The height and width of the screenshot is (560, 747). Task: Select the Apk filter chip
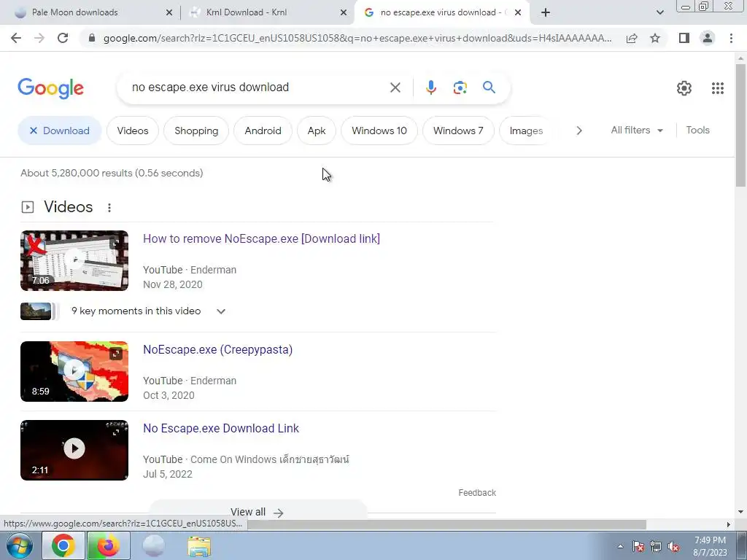(317, 131)
